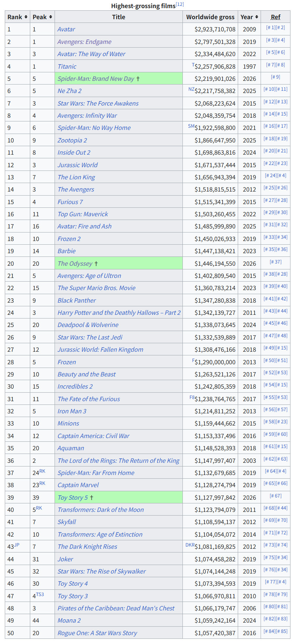Viewport: 296px width, 644px height.
Task: Click the SM note beside No Way Home gross
Action: coord(191,126)
